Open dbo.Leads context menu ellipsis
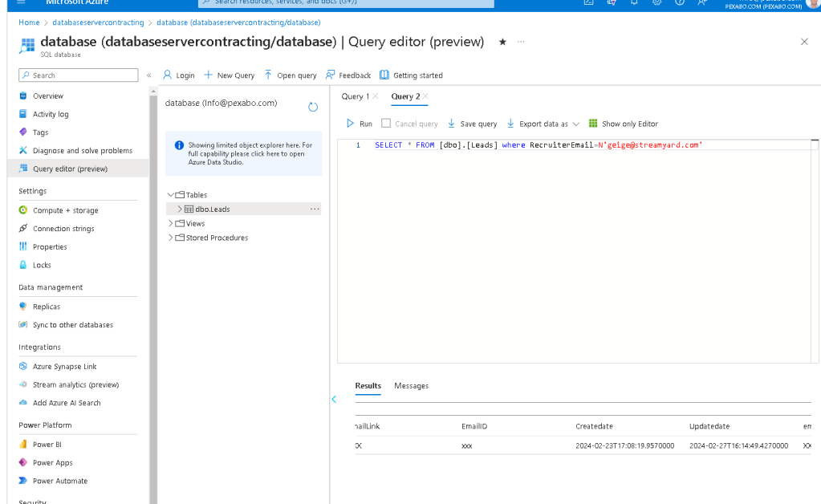 coord(315,209)
